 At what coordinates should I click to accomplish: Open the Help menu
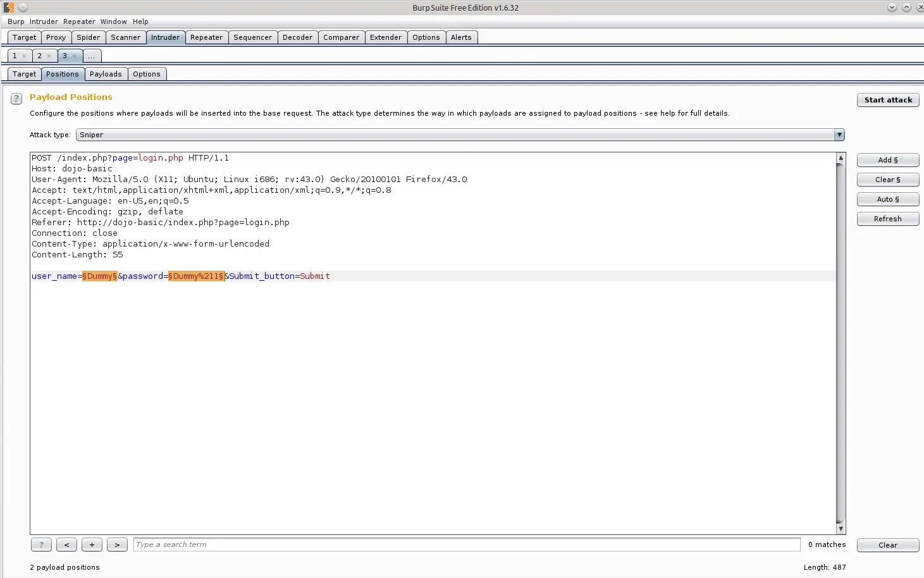140,22
